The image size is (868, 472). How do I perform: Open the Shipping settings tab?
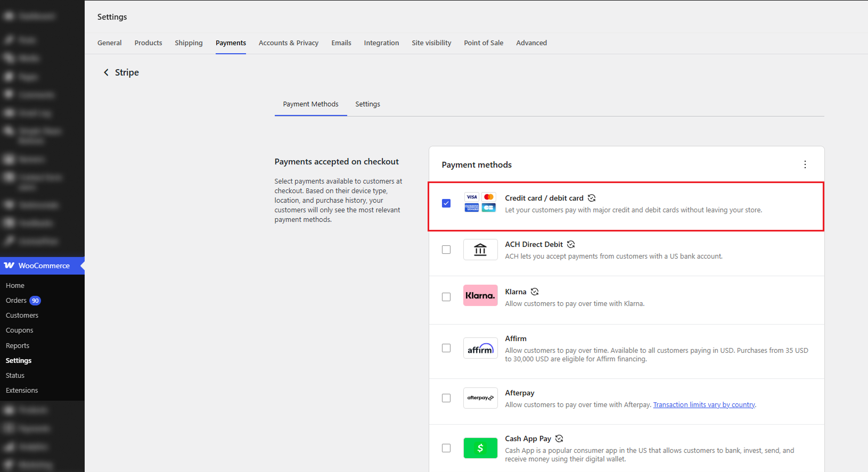189,43
